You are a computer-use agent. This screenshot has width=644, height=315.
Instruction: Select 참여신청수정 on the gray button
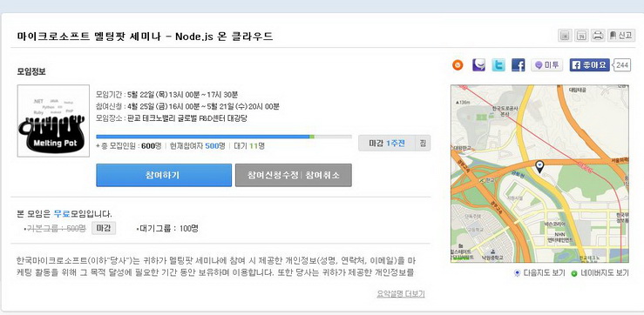pyautogui.click(x=273, y=175)
